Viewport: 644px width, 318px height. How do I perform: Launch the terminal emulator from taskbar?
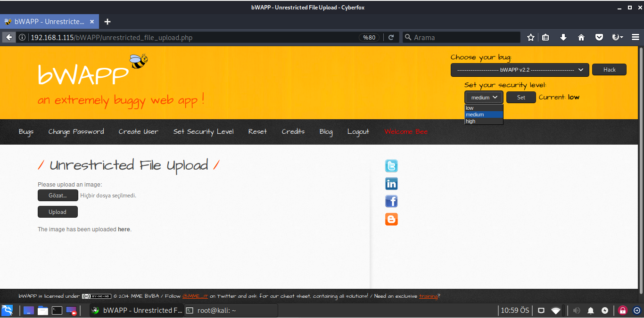(57, 310)
